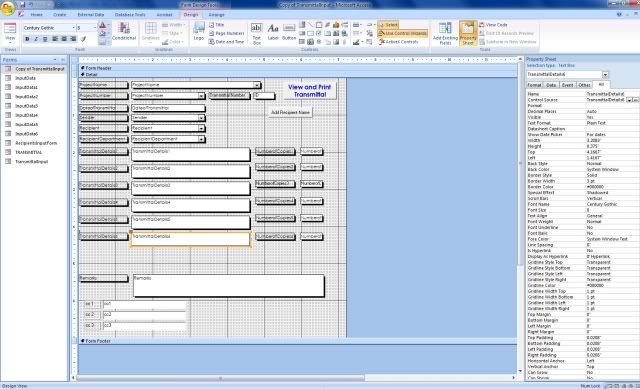This screenshot has width=640, height=389.
Task: Click Add Existing Fields
Action: tap(445, 34)
